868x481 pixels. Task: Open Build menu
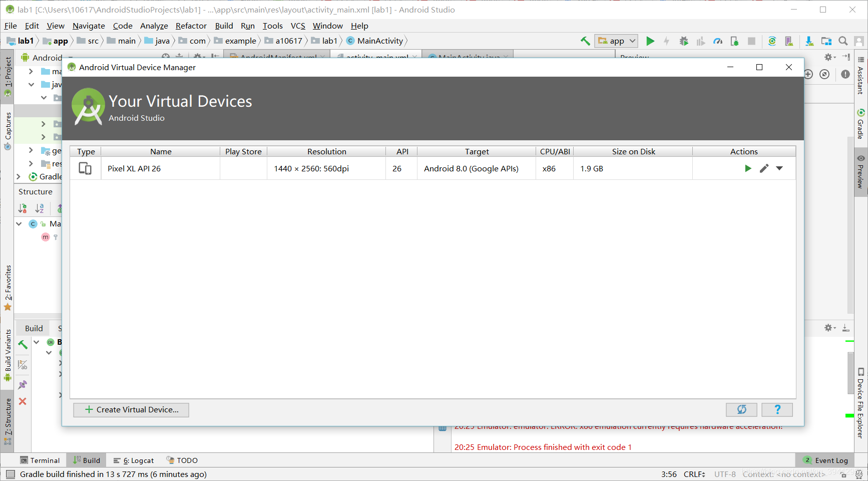(x=224, y=26)
